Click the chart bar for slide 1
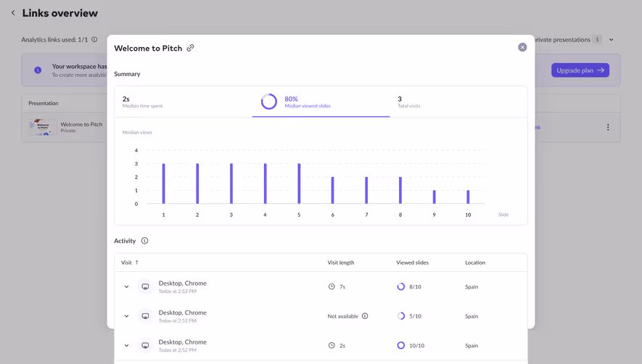The height and width of the screenshot is (364, 642). (163, 183)
